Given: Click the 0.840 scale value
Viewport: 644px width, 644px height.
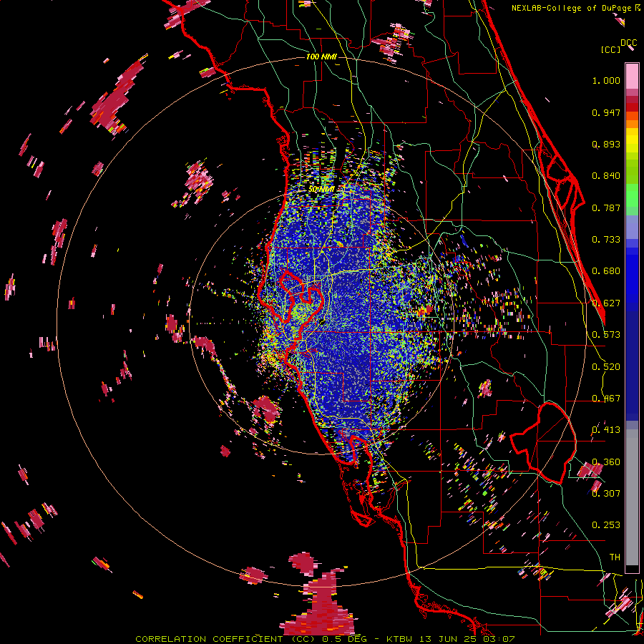Looking at the screenshot, I should click(x=606, y=176).
